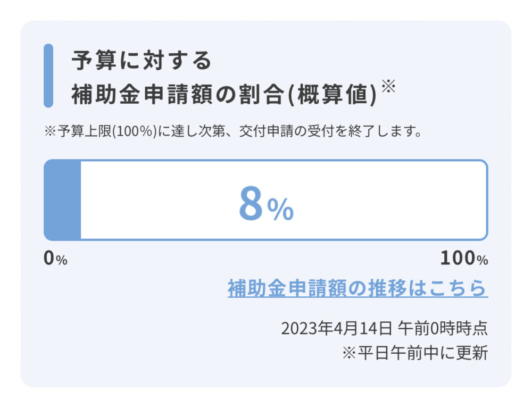
Task: Open the 補助金申請額の推移はこちら link
Action: tap(358, 288)
